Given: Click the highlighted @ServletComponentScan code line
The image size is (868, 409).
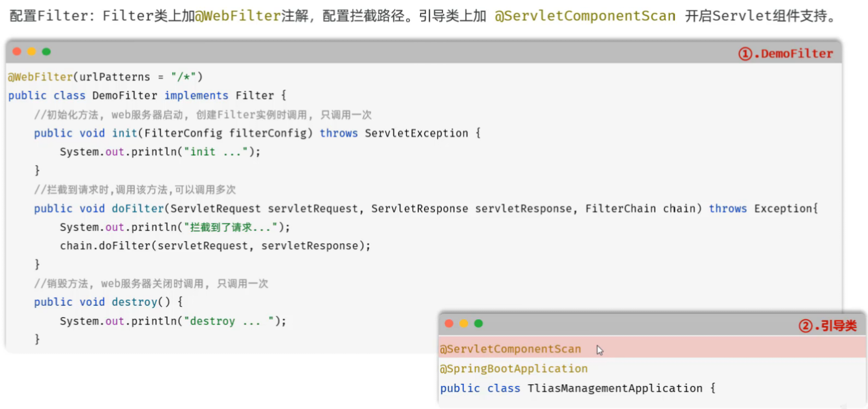Looking at the screenshot, I should click(x=653, y=348).
